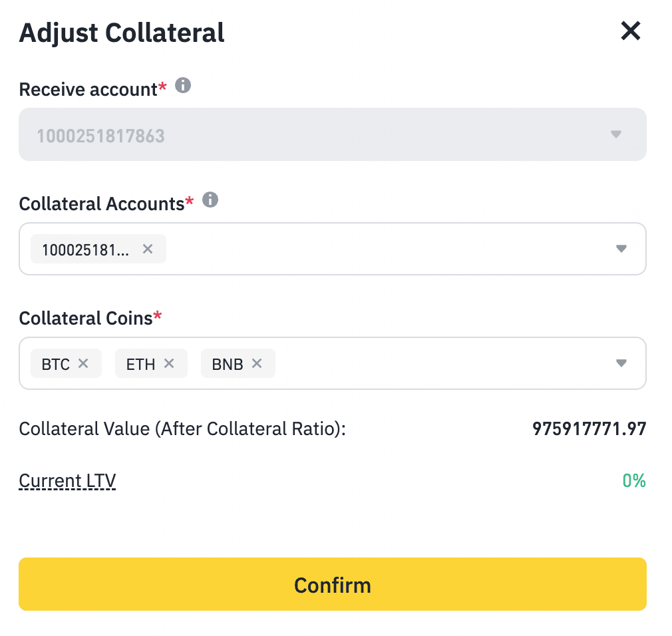Click the underlined Current LTV label
672x636 pixels.
tap(67, 480)
